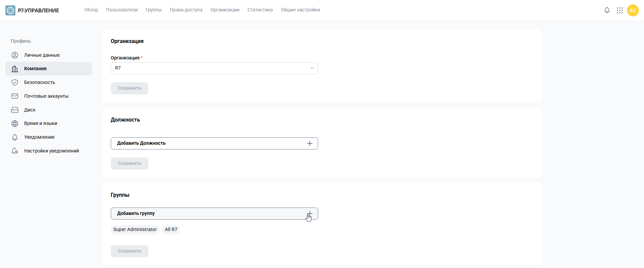This screenshot has width=644, height=268.
Task: Click the Диск drive icon
Action: (x=15, y=110)
